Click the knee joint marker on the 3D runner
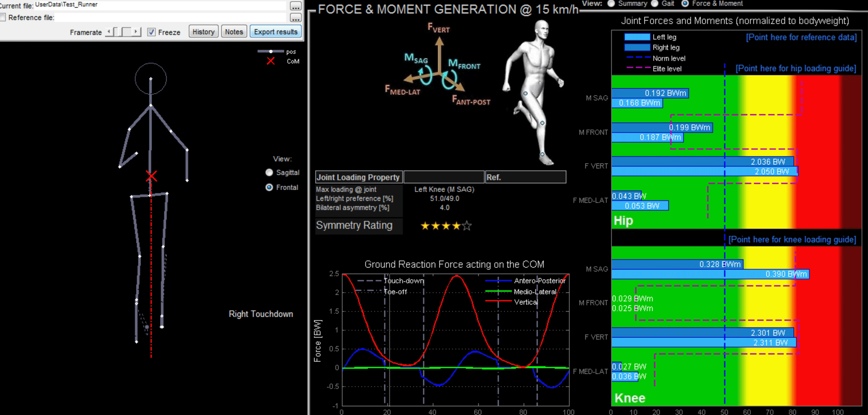The width and height of the screenshot is (868, 415). pyautogui.click(x=542, y=123)
